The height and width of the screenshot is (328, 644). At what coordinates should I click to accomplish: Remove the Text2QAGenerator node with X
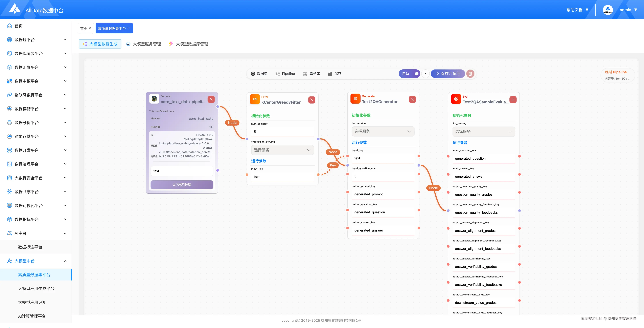tap(412, 99)
